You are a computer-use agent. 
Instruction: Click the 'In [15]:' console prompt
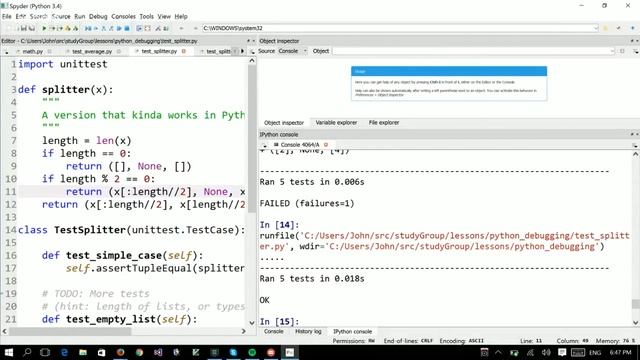point(279,322)
